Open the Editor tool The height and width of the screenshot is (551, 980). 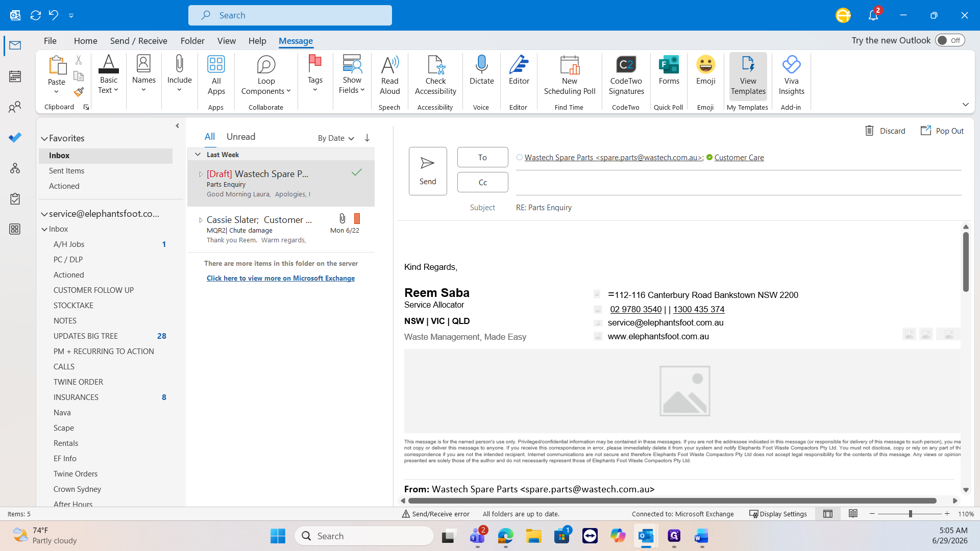[519, 70]
